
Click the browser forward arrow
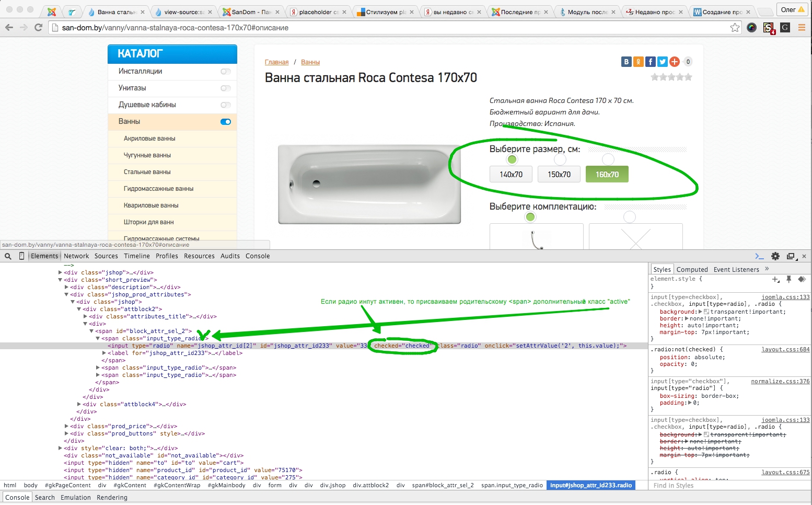(24, 27)
